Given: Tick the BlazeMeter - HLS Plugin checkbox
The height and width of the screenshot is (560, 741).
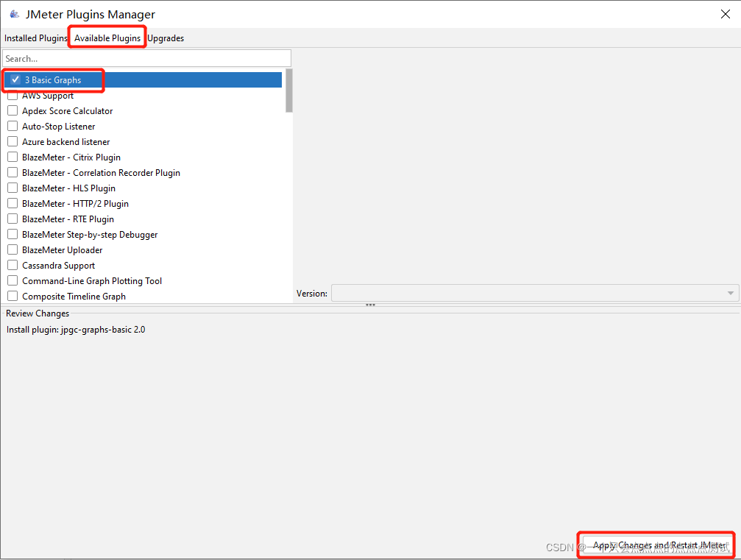Looking at the screenshot, I should [13, 188].
